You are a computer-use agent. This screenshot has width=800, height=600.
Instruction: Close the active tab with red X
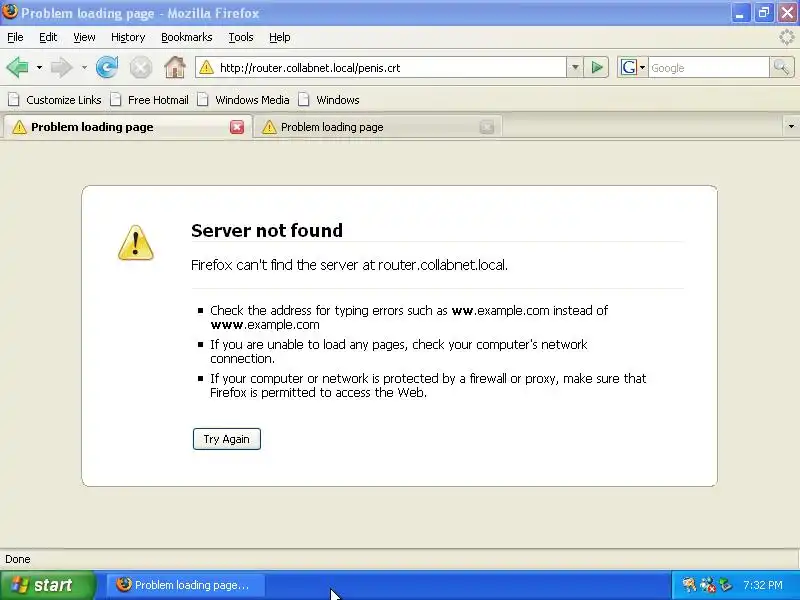(x=237, y=127)
